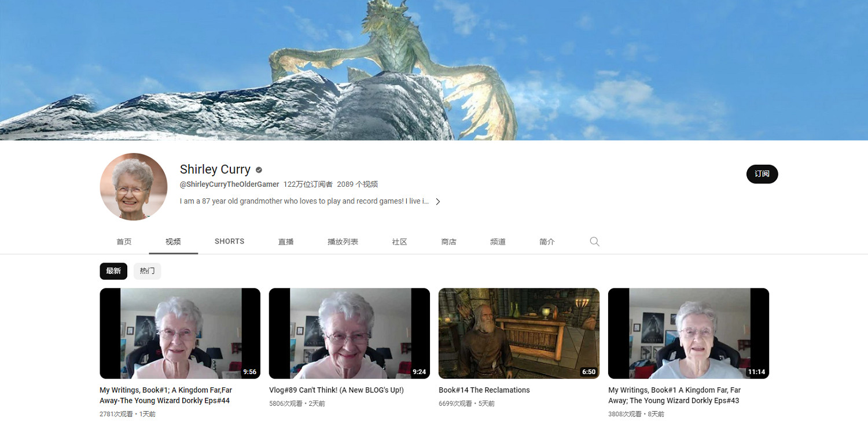Play the Young Wizard Dorkly Eps#44 thumbnail
Image resolution: width=868 pixels, height=429 pixels.
coord(180,333)
